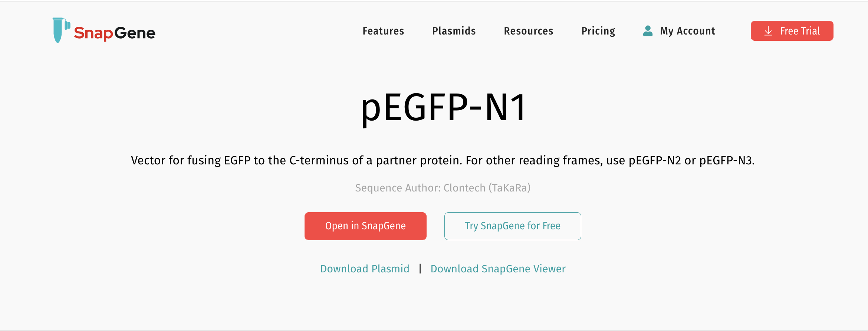This screenshot has height=331, width=868.
Task: Open the Resources menu
Action: click(528, 31)
